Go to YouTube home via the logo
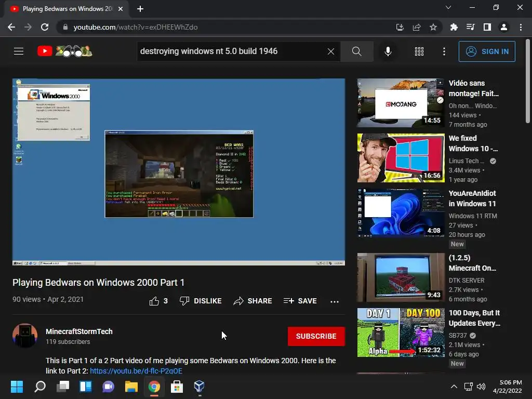 pyautogui.click(x=65, y=51)
